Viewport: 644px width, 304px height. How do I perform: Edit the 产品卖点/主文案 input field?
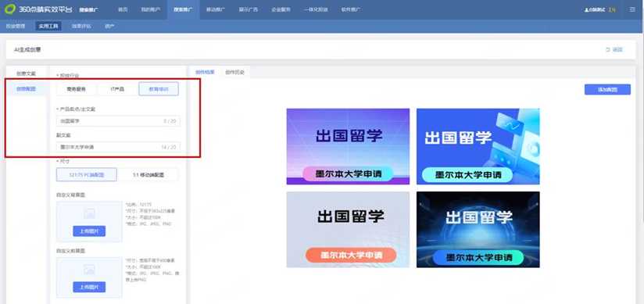point(118,121)
